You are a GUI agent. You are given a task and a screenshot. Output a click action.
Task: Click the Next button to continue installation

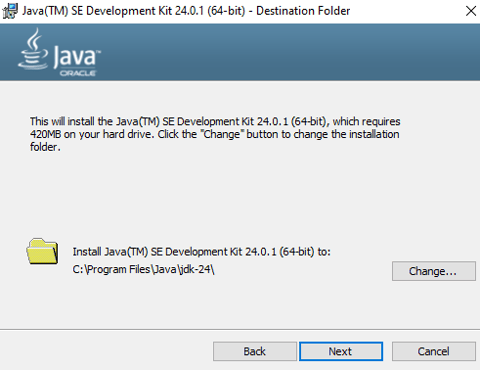341,351
